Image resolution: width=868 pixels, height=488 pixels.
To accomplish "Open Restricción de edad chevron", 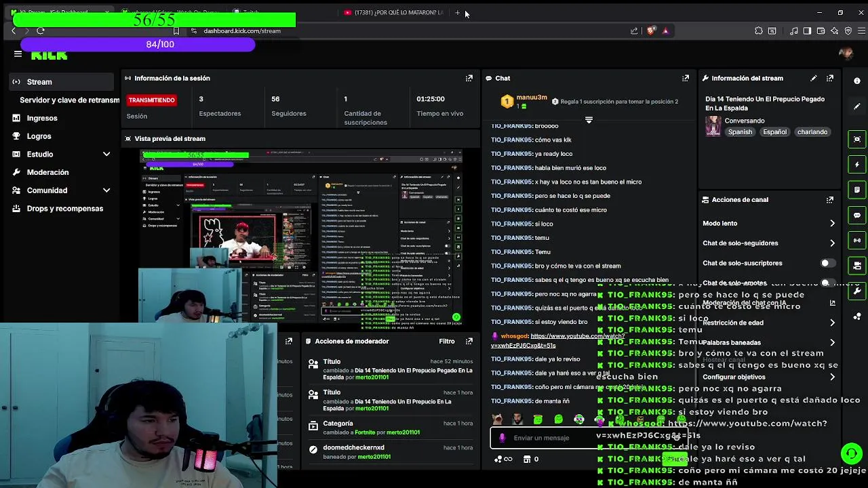I will 832,323.
